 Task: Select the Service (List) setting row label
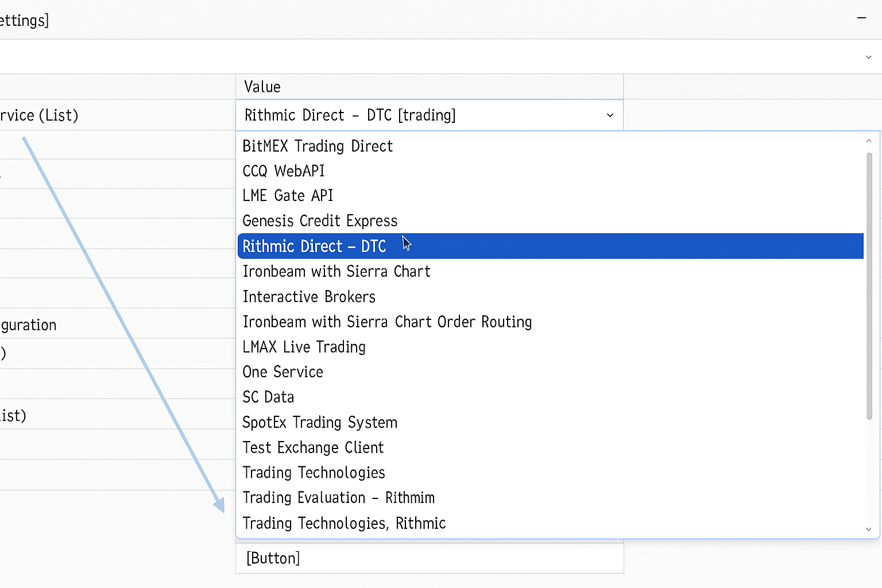click(39, 115)
